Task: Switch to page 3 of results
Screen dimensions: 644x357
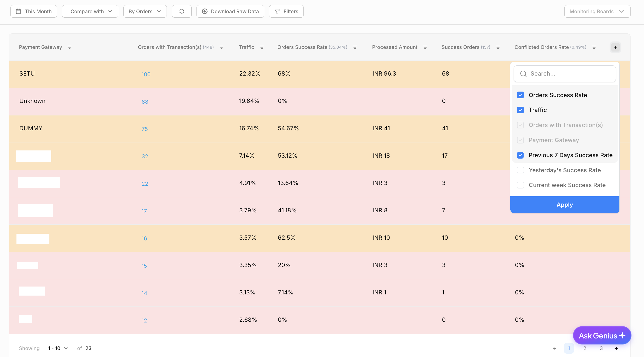Action: (601, 348)
